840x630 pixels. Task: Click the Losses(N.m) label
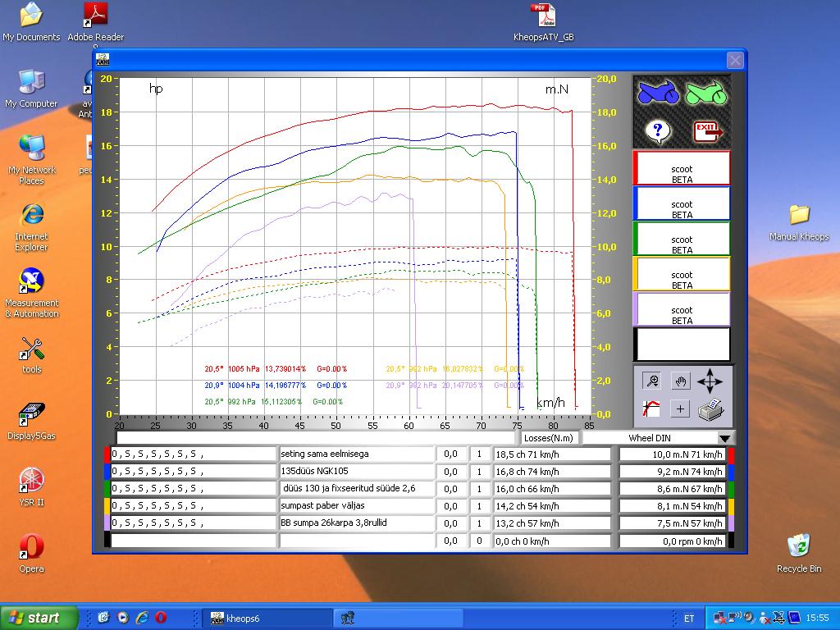(x=549, y=438)
